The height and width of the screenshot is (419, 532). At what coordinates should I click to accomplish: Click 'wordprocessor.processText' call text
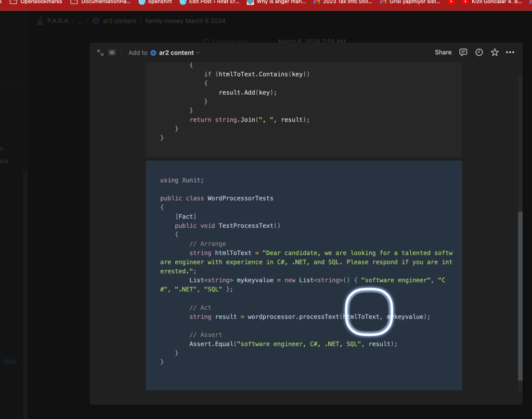[x=293, y=317]
